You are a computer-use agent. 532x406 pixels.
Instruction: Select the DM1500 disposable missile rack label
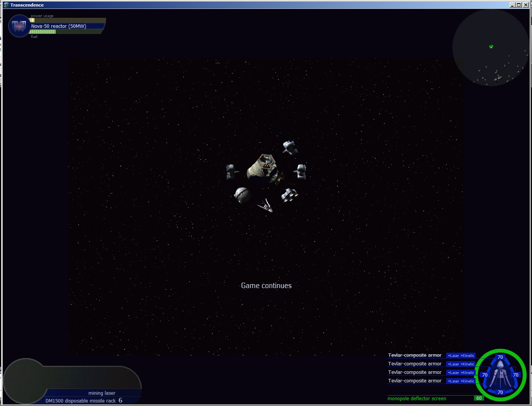tap(81, 401)
